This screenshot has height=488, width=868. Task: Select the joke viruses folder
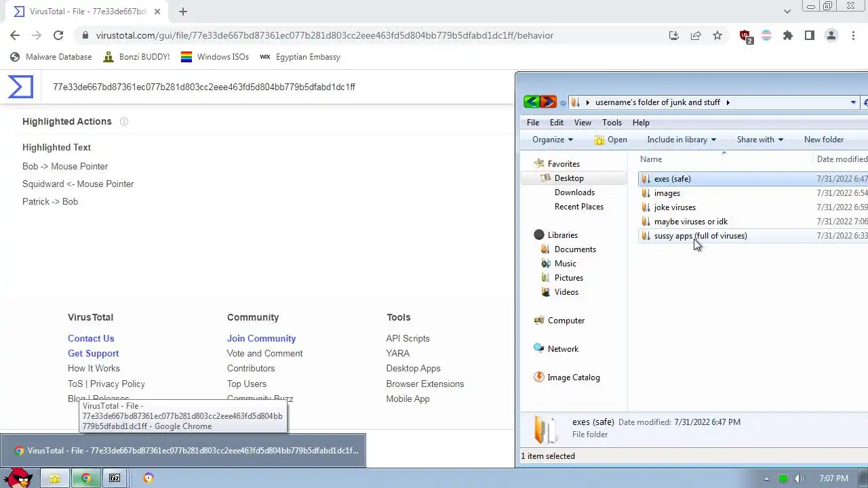click(x=675, y=207)
